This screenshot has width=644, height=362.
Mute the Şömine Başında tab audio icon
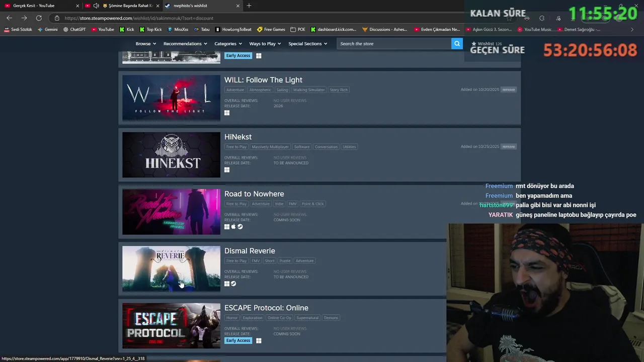[x=96, y=6]
